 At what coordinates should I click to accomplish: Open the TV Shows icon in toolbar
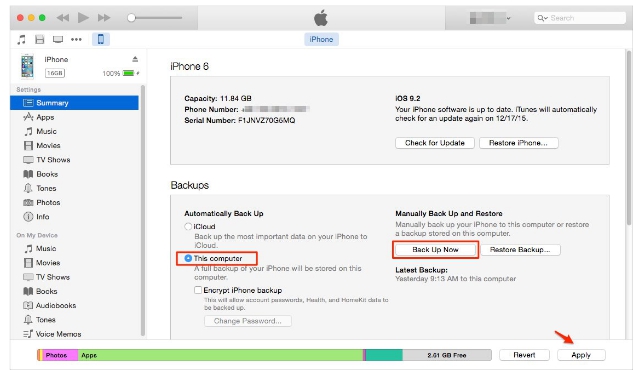(58, 39)
